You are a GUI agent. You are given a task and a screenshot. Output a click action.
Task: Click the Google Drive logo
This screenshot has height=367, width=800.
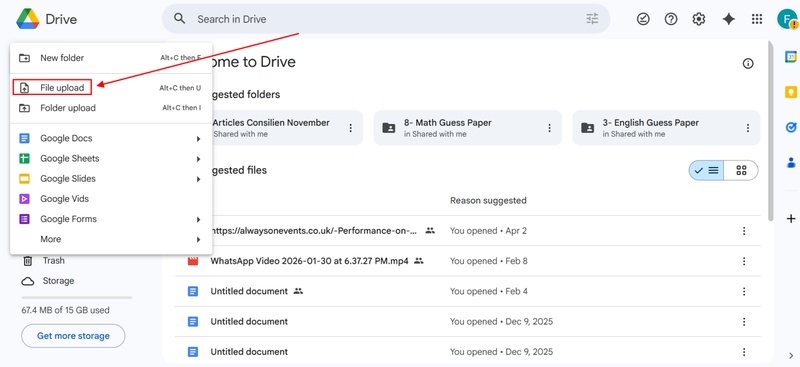point(28,19)
